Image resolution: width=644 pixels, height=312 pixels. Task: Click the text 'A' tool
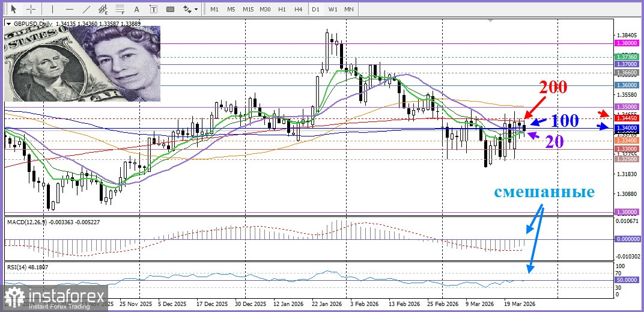pos(137,9)
